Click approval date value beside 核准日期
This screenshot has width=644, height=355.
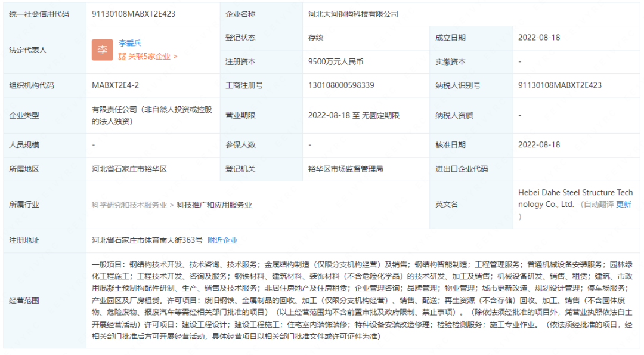coord(539,145)
